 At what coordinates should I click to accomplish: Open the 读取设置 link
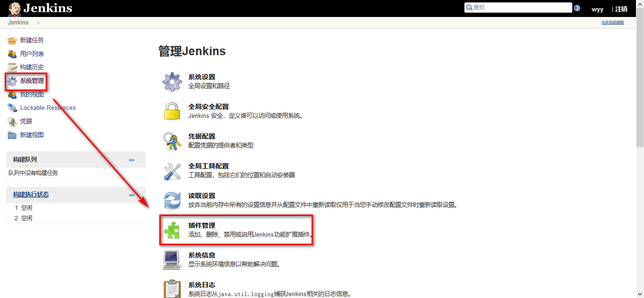point(202,196)
